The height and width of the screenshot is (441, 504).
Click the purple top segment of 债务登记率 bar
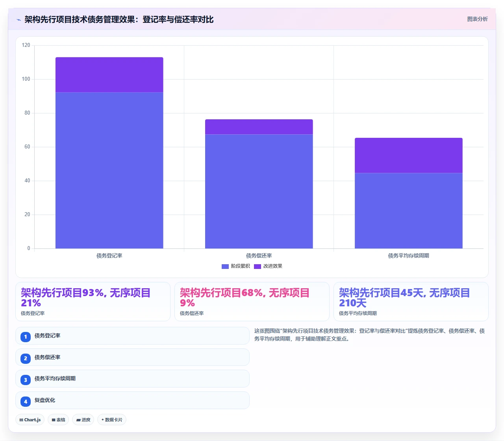click(109, 75)
